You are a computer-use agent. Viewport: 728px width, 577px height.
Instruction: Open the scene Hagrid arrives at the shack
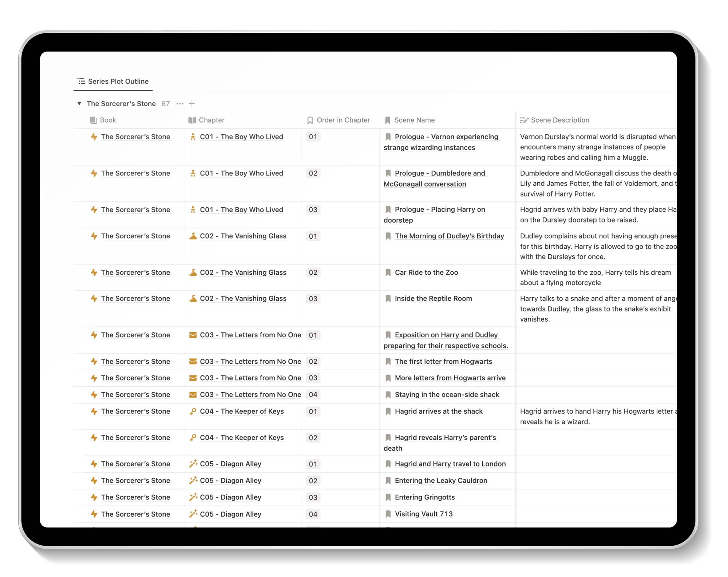[438, 411]
